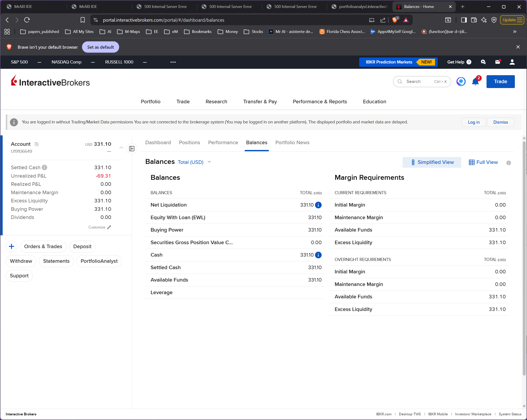Toggle the browser sidebar panel icon
527x420 pixels.
tap(464, 20)
